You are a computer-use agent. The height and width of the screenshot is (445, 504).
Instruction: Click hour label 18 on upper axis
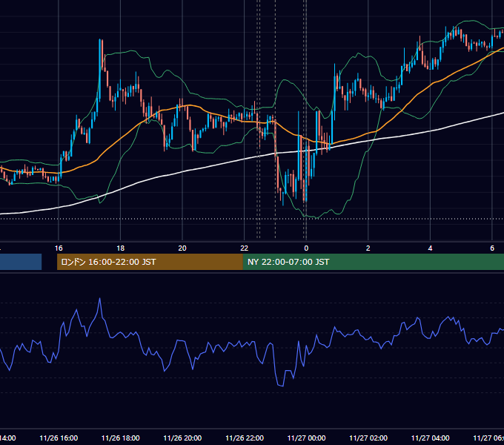pyautogui.click(x=121, y=248)
